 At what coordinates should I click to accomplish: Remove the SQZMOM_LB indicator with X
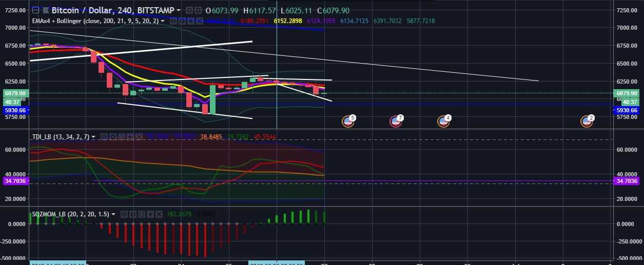point(159,214)
